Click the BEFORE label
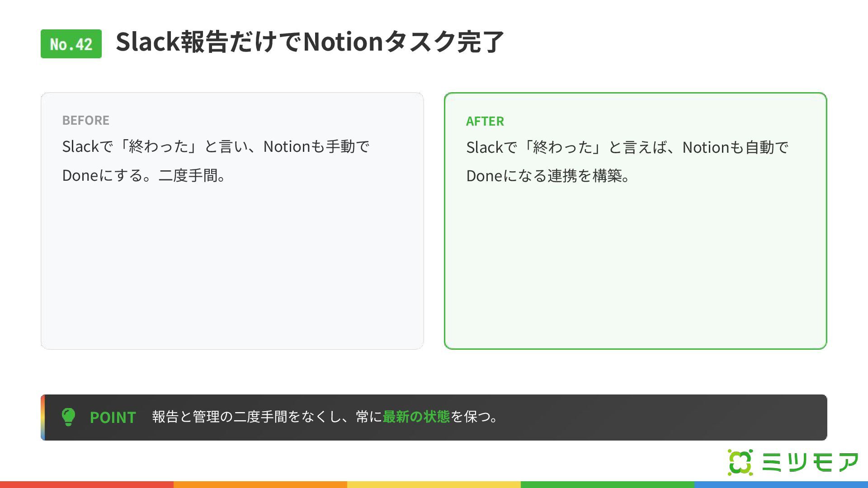 coord(86,120)
